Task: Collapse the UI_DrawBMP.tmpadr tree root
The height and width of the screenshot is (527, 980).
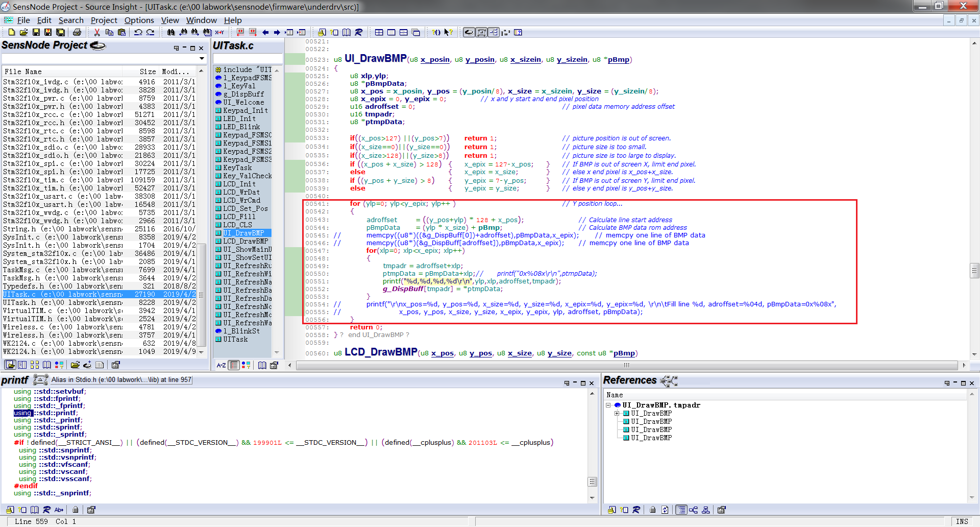Action: [608, 405]
